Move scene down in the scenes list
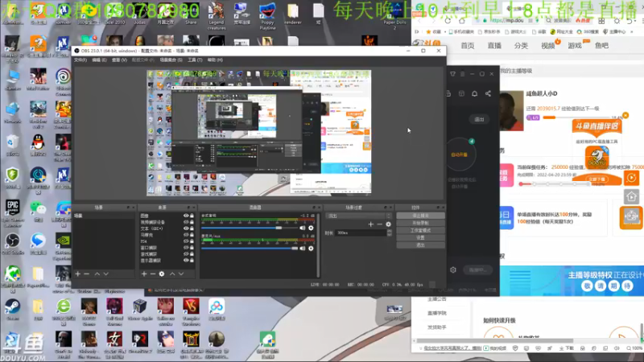The height and width of the screenshot is (362, 644). [106, 274]
